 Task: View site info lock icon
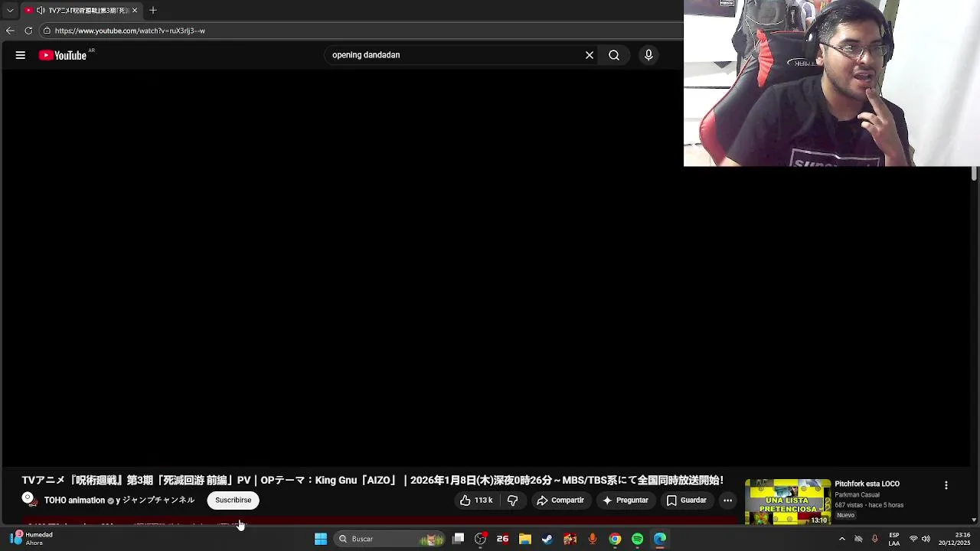pyautogui.click(x=47, y=31)
